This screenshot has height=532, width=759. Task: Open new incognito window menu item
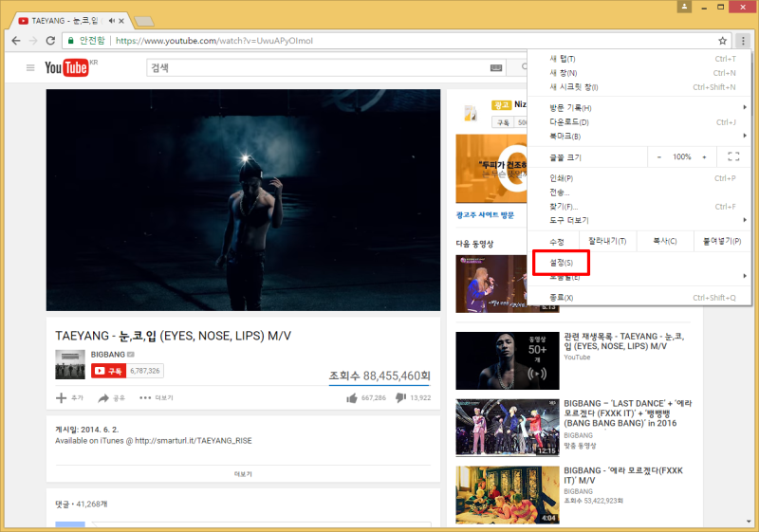639,87
